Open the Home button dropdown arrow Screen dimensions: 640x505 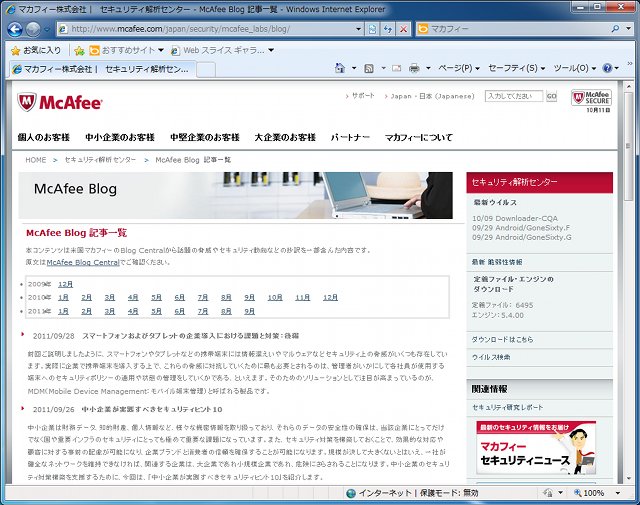pos(354,68)
